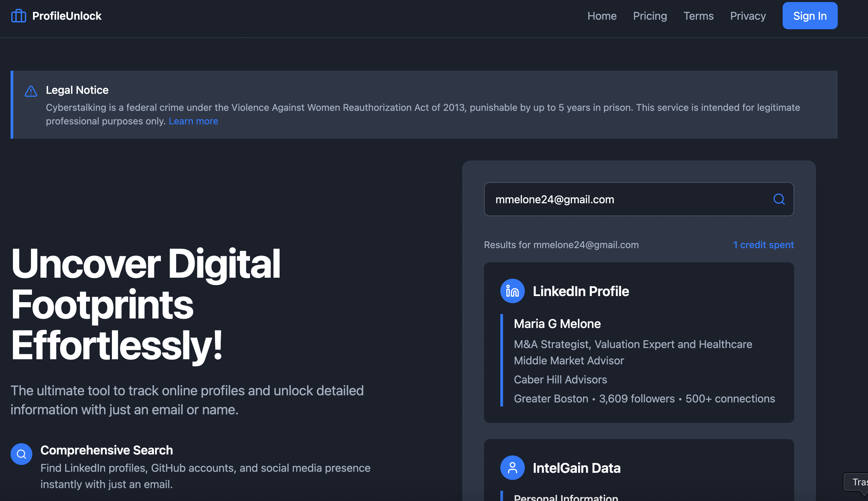Click the IntelGain Data heading
Image resolution: width=868 pixels, height=501 pixels.
577,468
